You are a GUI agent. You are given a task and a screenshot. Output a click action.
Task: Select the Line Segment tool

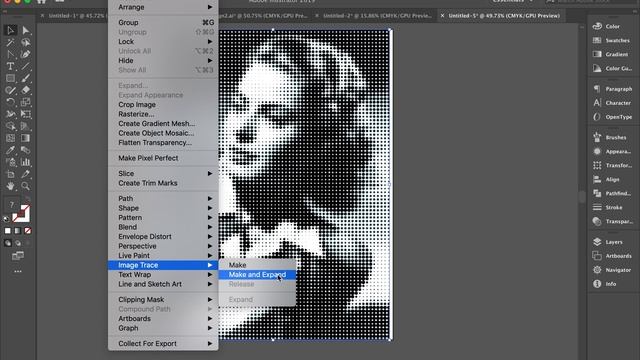[25, 66]
